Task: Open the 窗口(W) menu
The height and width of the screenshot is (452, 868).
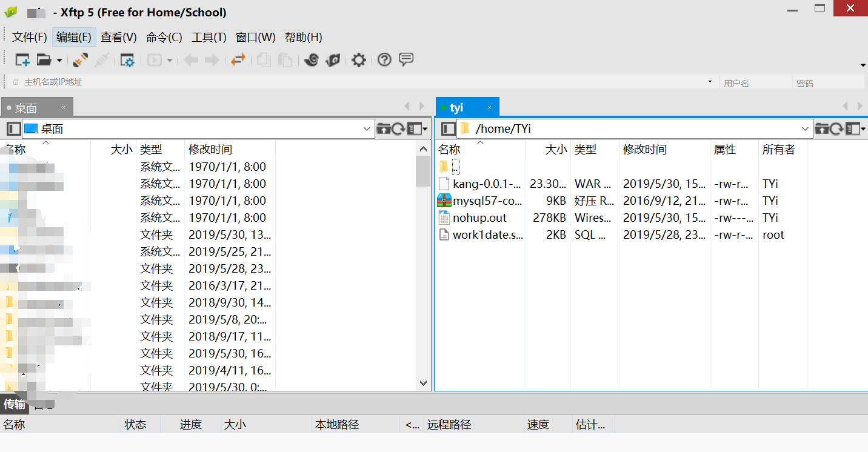Action: pyautogui.click(x=256, y=37)
